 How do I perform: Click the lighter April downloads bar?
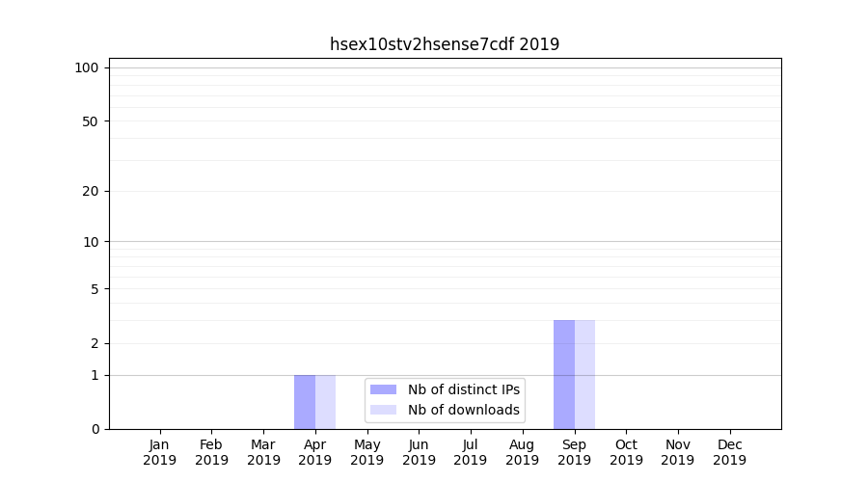(x=326, y=402)
